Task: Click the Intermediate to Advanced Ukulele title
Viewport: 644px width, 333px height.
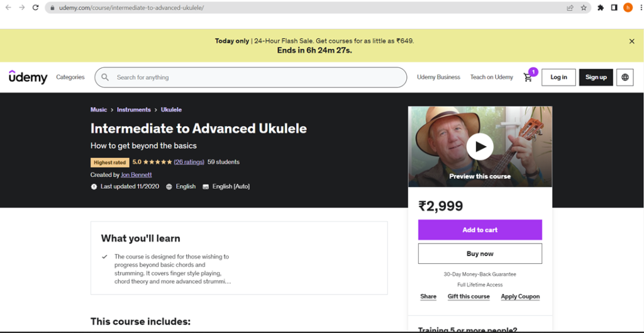Action: click(x=199, y=128)
